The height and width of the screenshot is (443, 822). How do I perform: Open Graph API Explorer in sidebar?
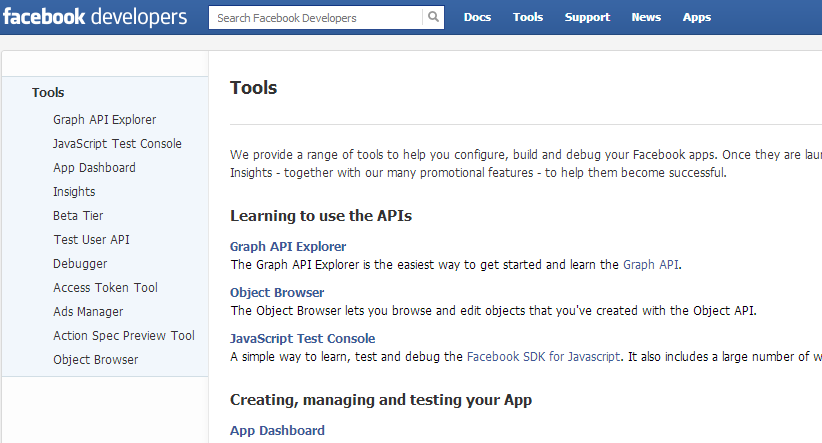point(104,120)
